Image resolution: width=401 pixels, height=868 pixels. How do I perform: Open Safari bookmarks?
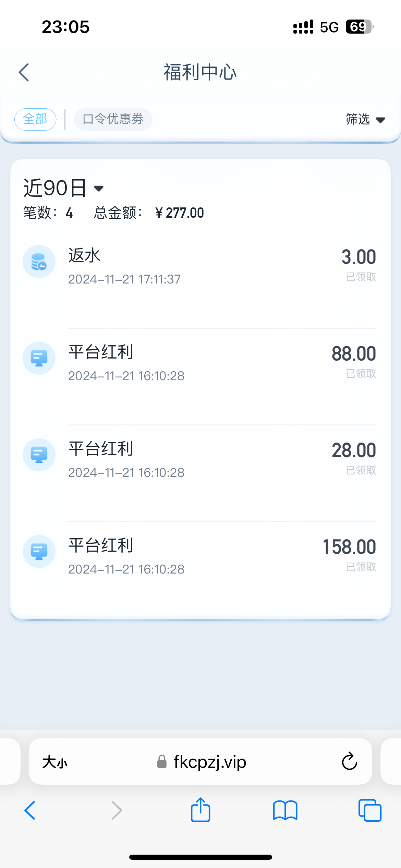[285, 810]
